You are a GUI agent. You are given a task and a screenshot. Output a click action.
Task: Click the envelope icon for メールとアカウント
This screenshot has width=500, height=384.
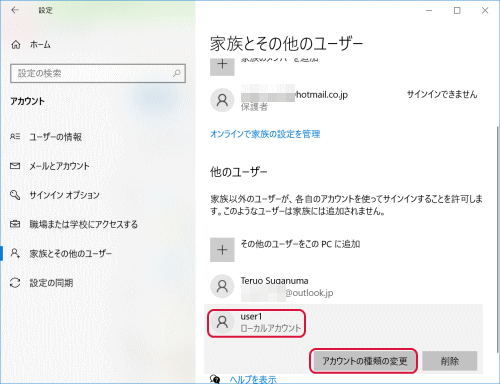[x=15, y=166]
